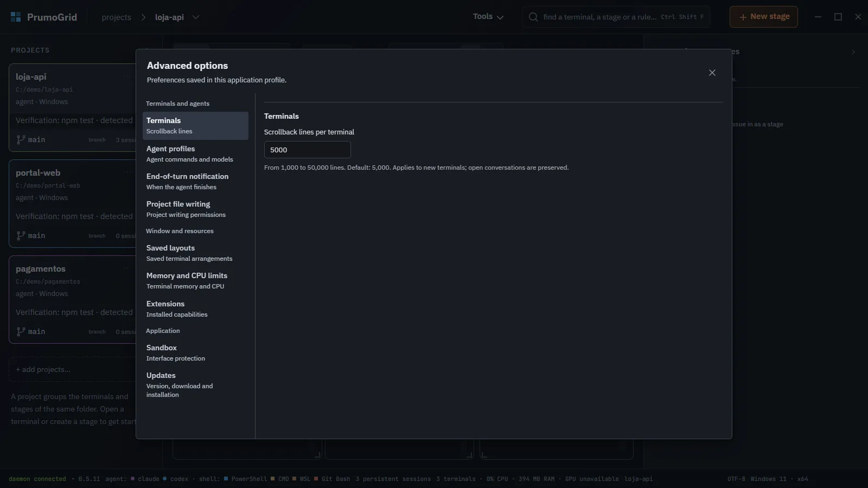Click the WSL shell icon in status bar
The height and width of the screenshot is (488, 868).
pyautogui.click(x=295, y=479)
